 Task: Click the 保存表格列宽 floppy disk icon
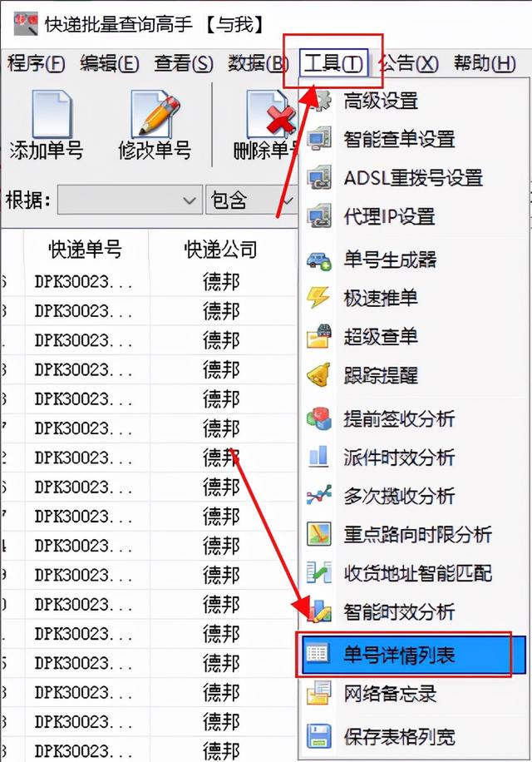coord(319,736)
